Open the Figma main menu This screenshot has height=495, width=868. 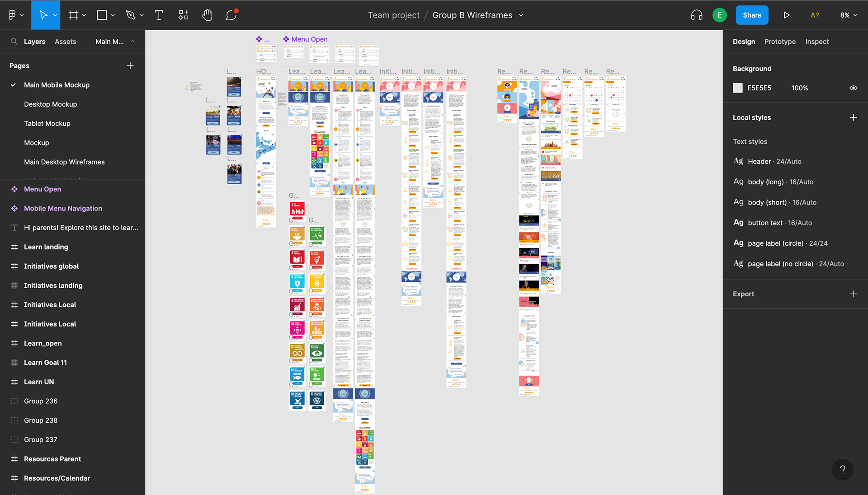pos(15,15)
